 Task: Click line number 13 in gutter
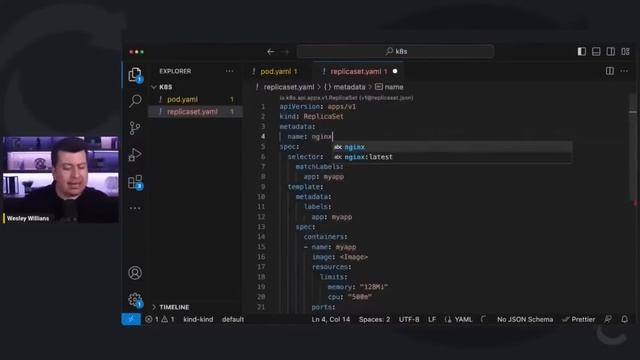(x=261, y=227)
